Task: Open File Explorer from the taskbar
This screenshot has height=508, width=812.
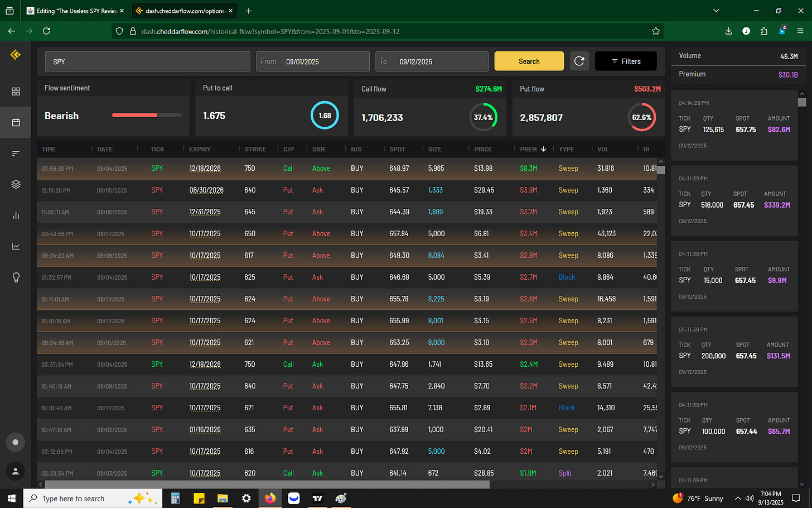Action: tap(223, 498)
